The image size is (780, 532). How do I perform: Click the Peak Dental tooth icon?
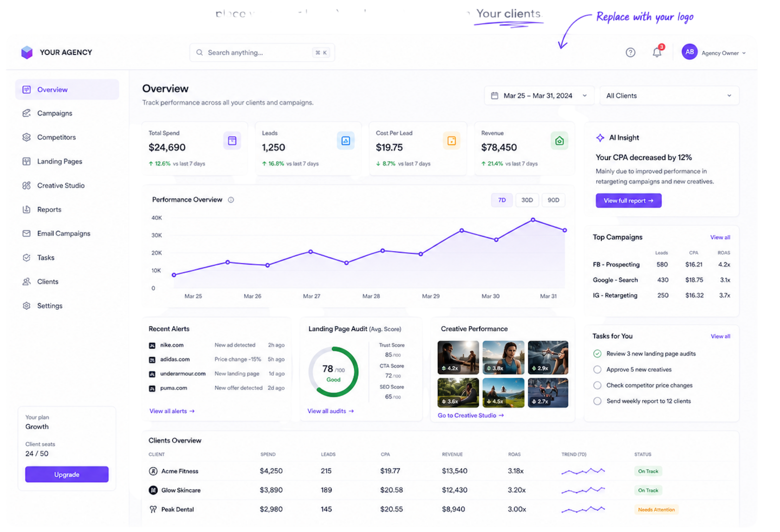pos(153,509)
